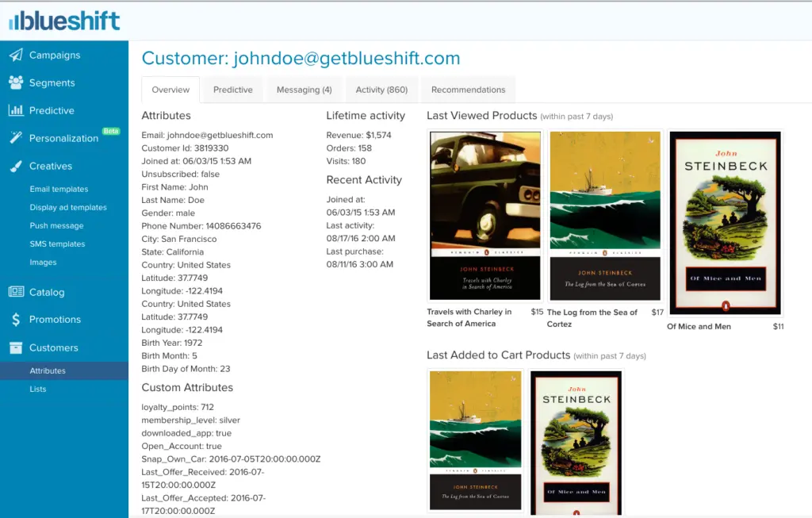
Task: Click 'membership_level: silver' attribute
Action: (x=190, y=420)
